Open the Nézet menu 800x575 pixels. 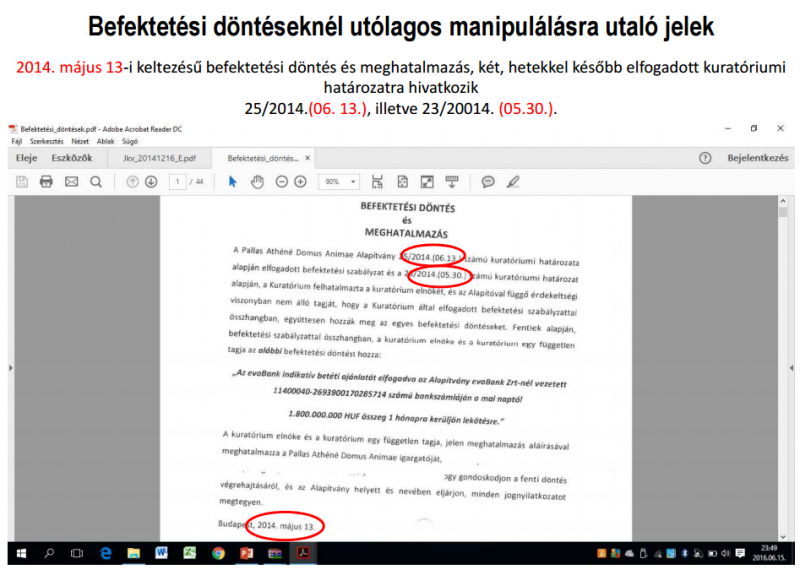[x=80, y=141]
